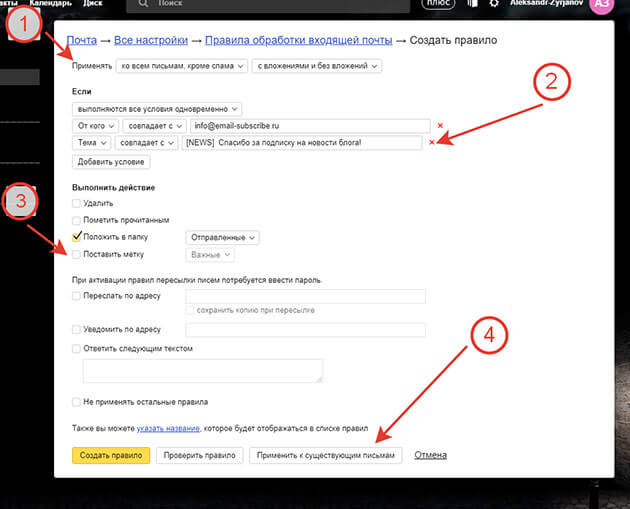Click 'Применить к существующим письмам' button

click(325, 456)
